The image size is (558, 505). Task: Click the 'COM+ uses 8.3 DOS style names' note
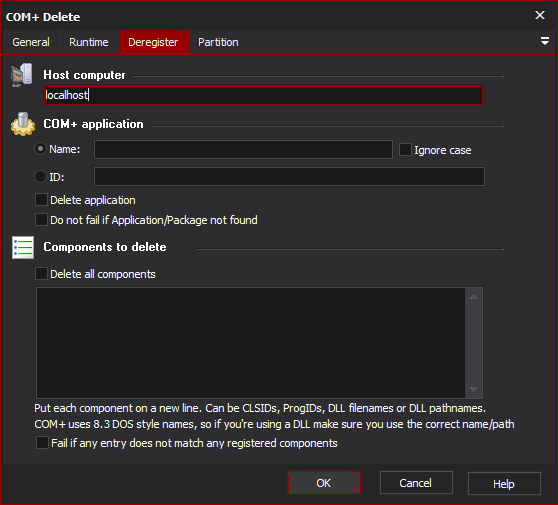(274, 424)
